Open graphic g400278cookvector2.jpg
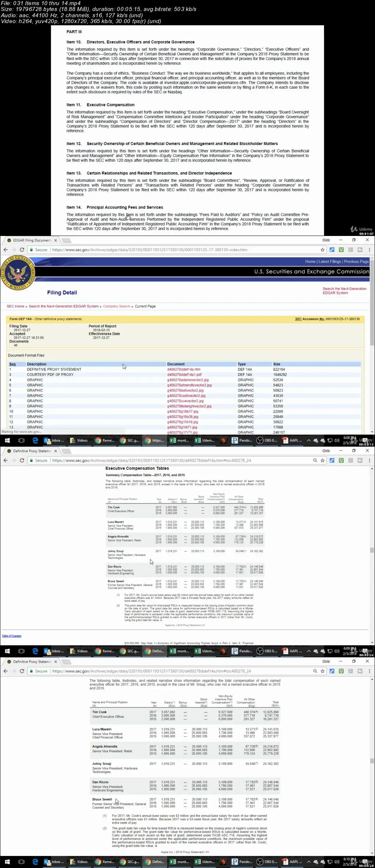This screenshot has height=868, width=375. (x=186, y=396)
